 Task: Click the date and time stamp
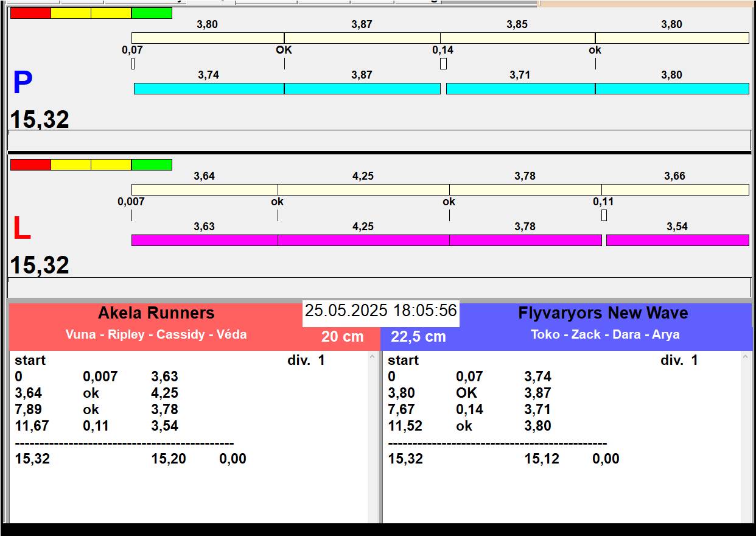pyautogui.click(x=380, y=311)
